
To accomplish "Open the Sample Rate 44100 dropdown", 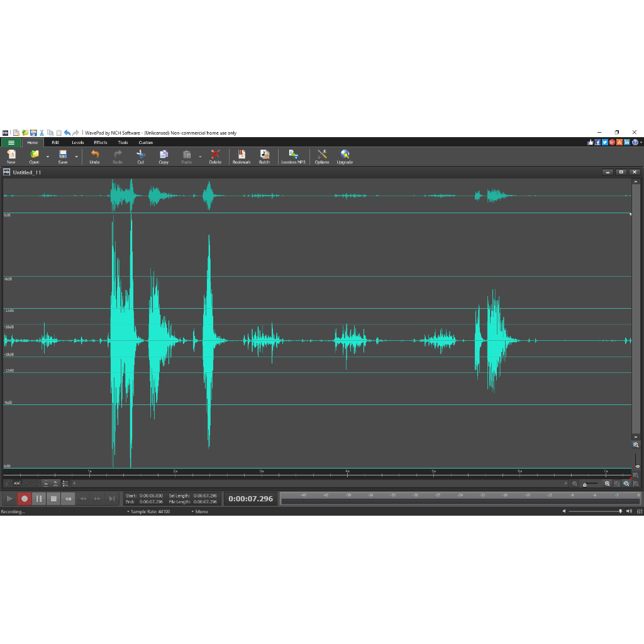I will pyautogui.click(x=148, y=511).
